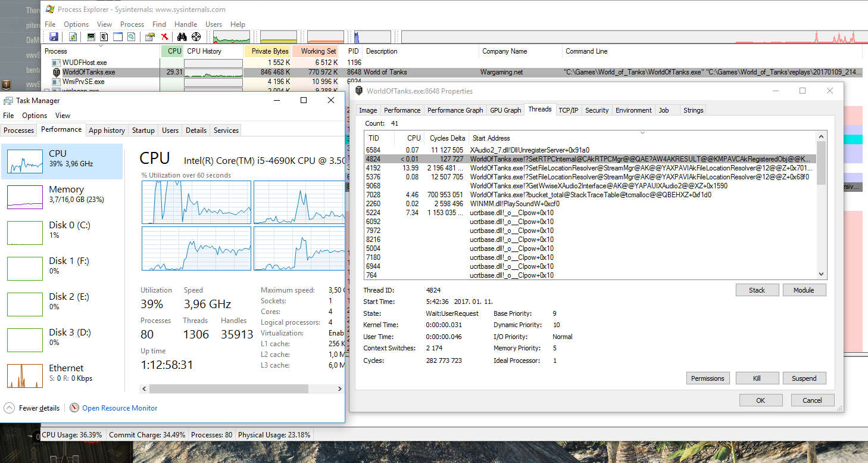This screenshot has height=463, width=868.
Task: Click the Permissions button
Action: (707, 378)
